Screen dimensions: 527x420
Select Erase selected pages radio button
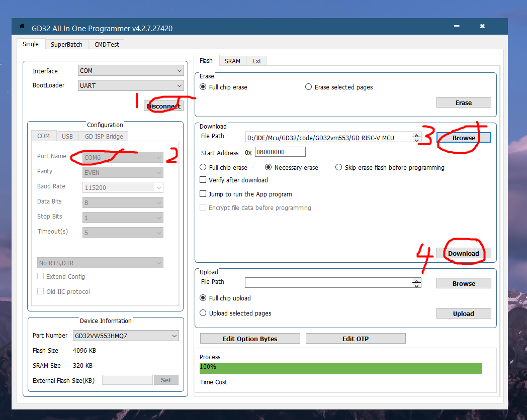(309, 87)
